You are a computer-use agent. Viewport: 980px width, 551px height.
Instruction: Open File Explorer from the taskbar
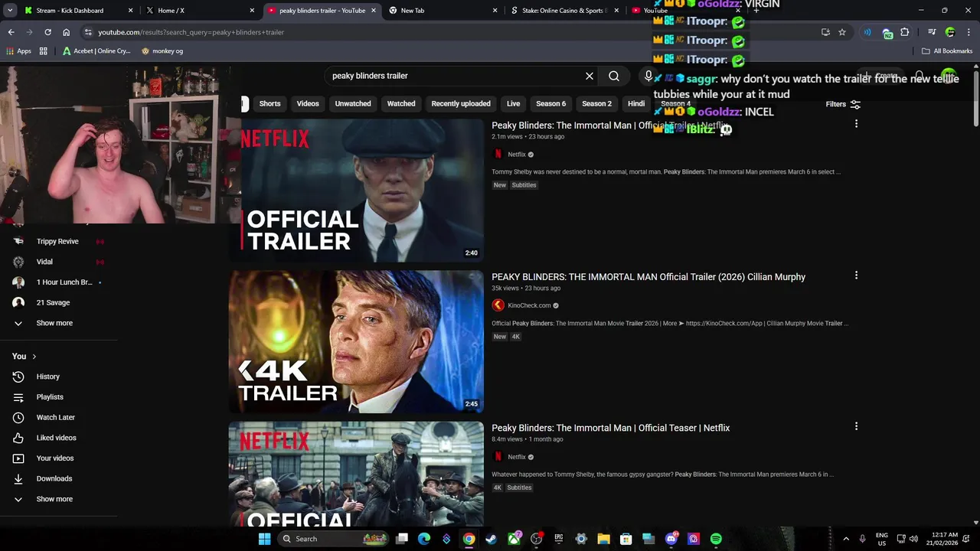[x=603, y=539]
